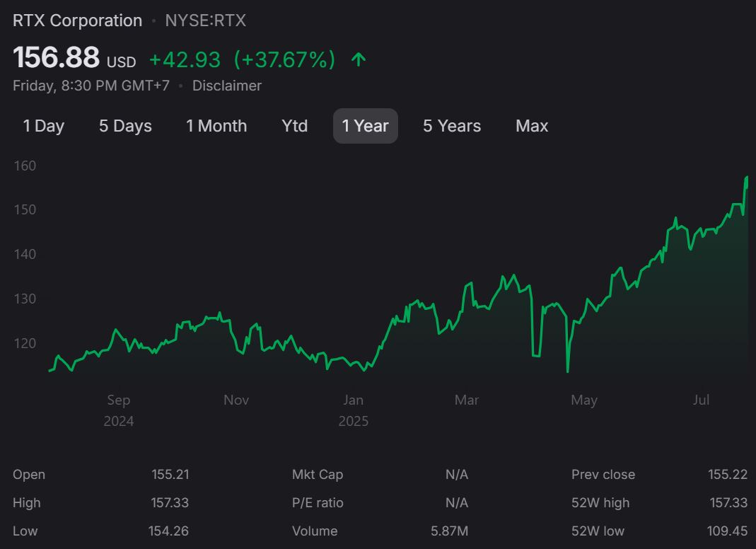Image resolution: width=756 pixels, height=549 pixels.
Task: Click the RTX Corporation title
Action: tap(78, 21)
